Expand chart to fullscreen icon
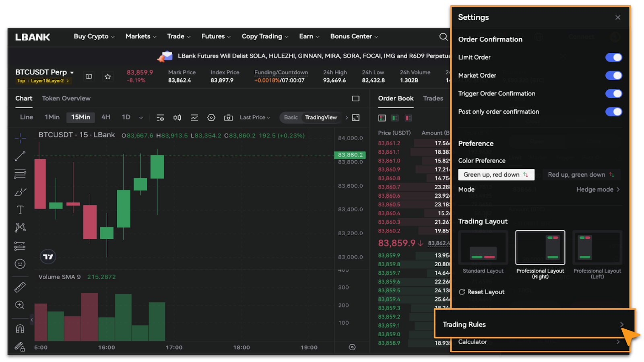The height and width of the screenshot is (362, 644). point(356,118)
